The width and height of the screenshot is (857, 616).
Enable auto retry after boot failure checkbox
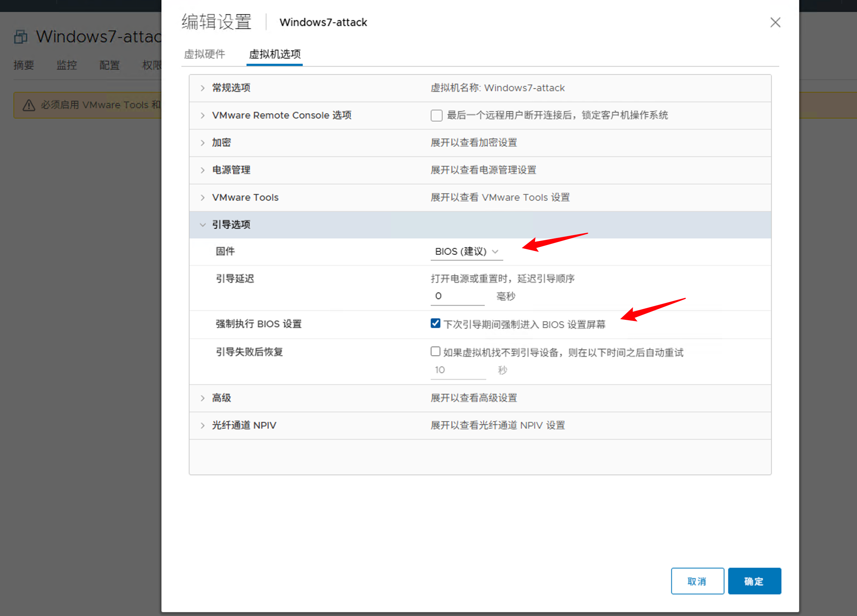(435, 351)
